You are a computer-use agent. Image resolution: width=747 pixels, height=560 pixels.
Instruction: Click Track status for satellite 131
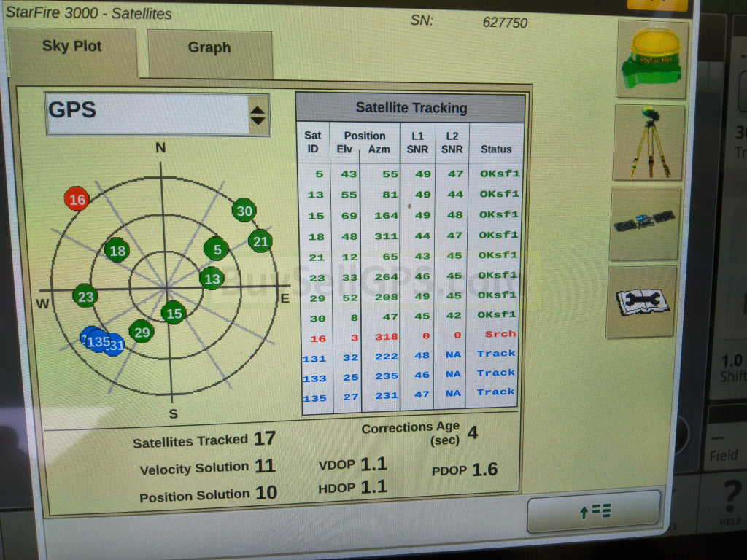[x=496, y=354]
